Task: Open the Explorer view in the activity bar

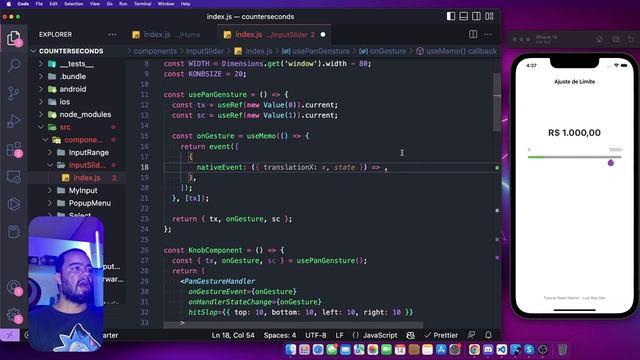Action: 14,38
